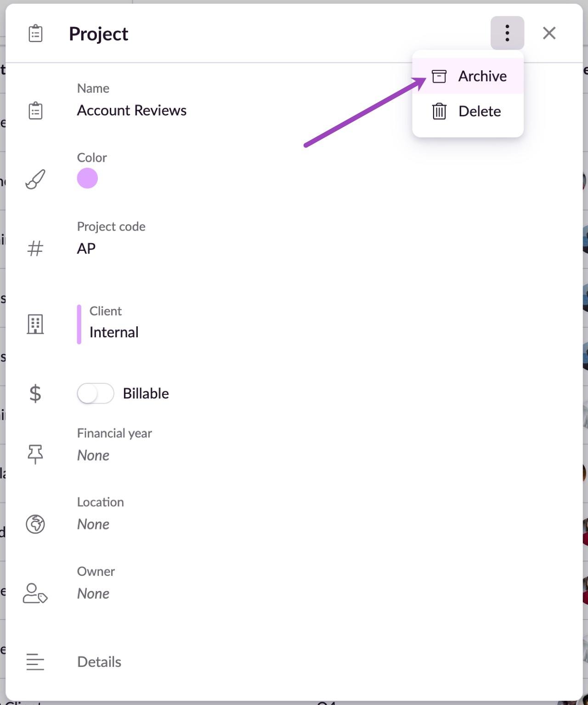Open the three-dot more options menu
The width and height of the screenshot is (588, 705).
[x=507, y=33]
